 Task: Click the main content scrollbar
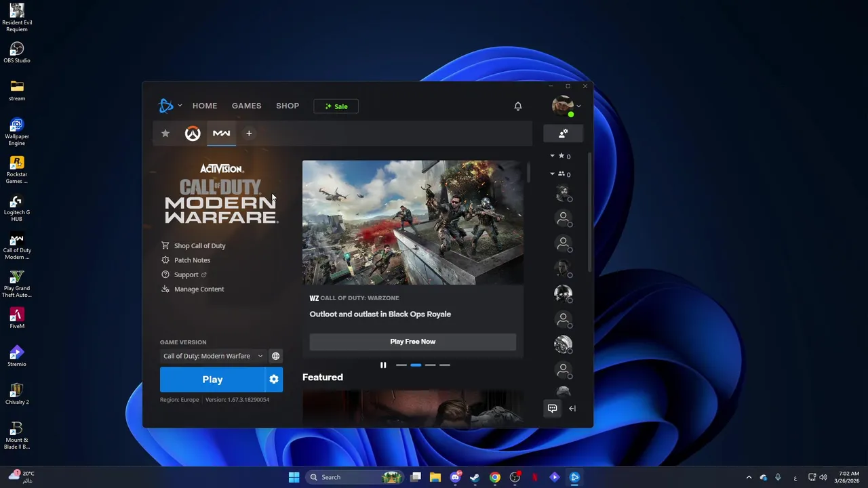click(x=528, y=173)
